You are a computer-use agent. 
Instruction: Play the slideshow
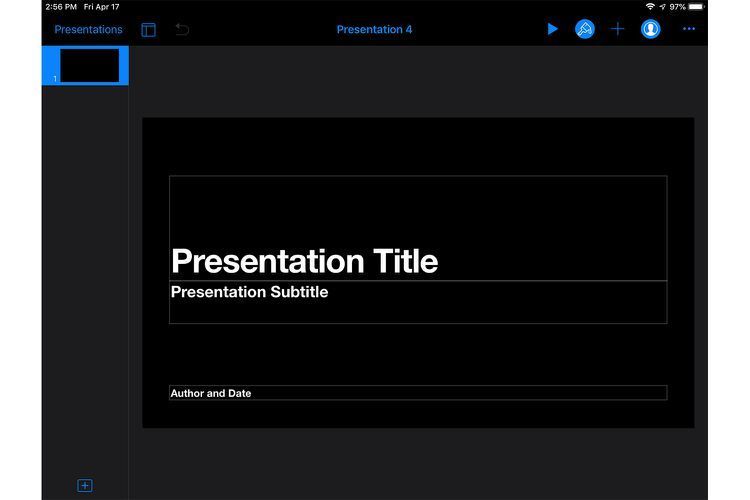tap(552, 29)
